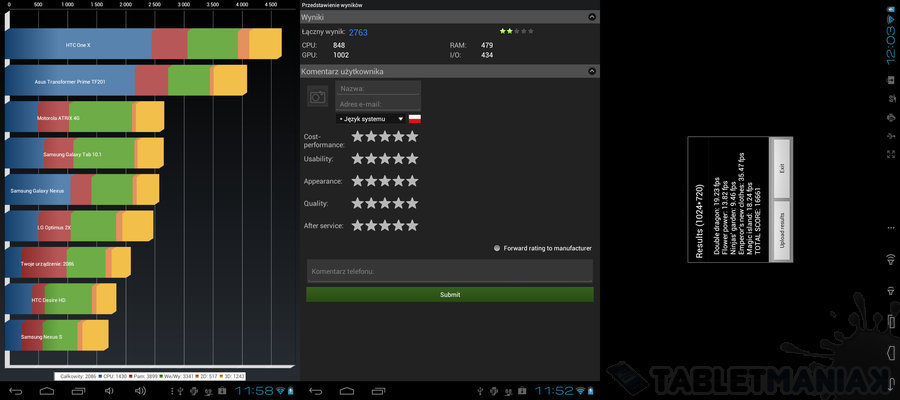Enable Forward rating to manufacturer
Viewport: 900px width, 400px height.
(x=497, y=248)
